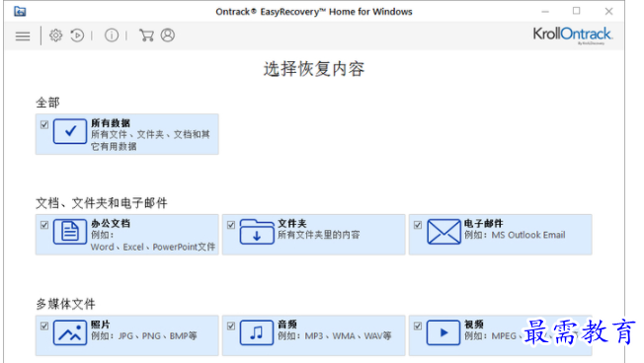Viewport: 644px width, 363px height.
Task: Close the EasyRecovery window
Action: coord(608,12)
